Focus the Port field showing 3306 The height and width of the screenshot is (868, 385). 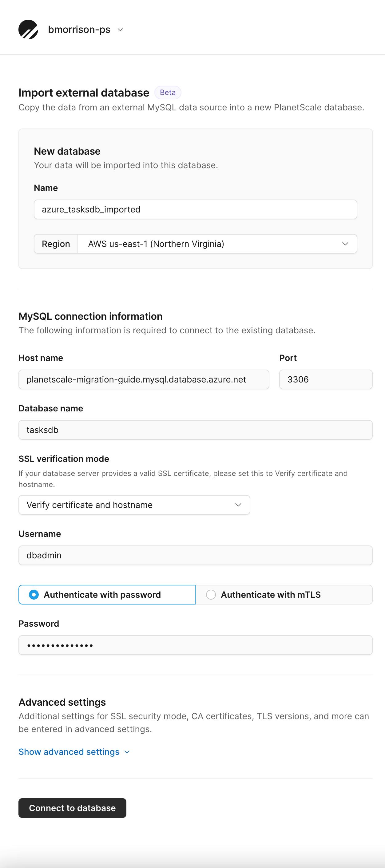point(326,379)
